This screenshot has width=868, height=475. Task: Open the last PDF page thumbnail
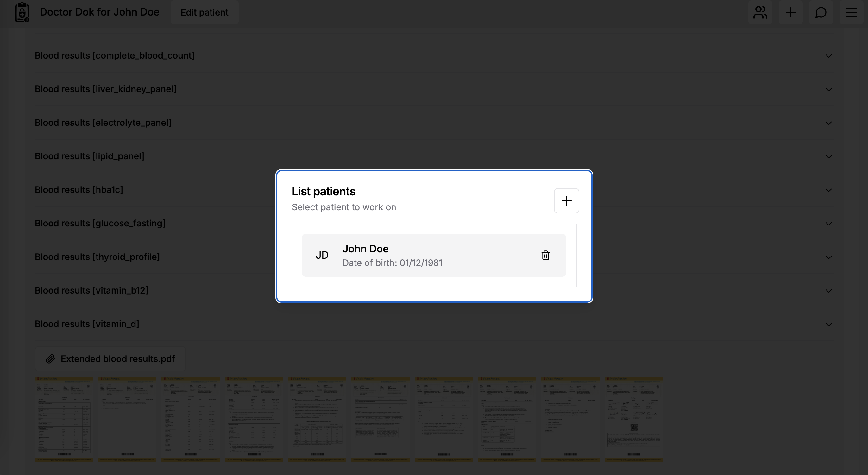coord(633,419)
